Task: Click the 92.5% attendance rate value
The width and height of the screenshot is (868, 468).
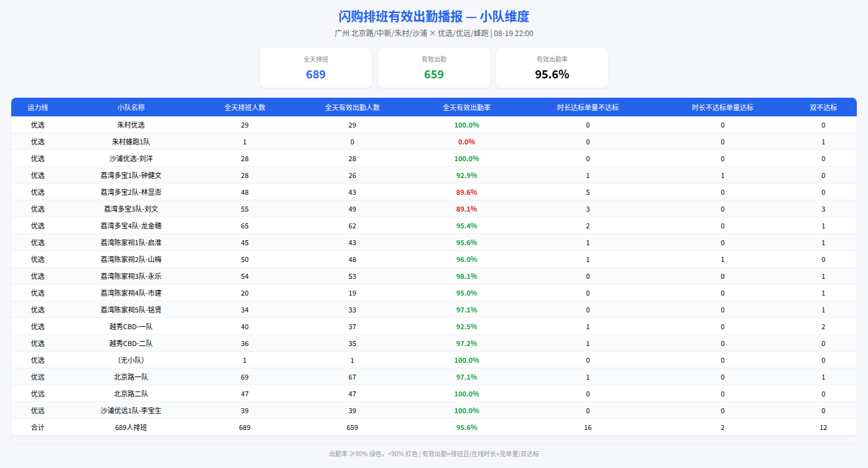Action: 467,327
